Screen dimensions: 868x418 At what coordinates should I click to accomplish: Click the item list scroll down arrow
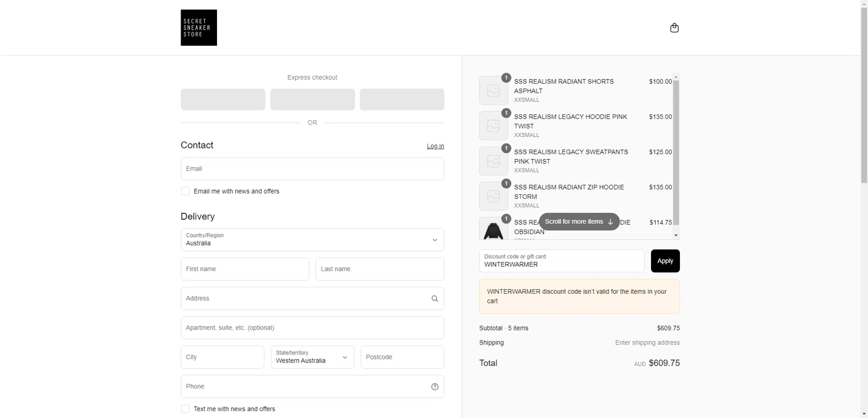pyautogui.click(x=676, y=235)
